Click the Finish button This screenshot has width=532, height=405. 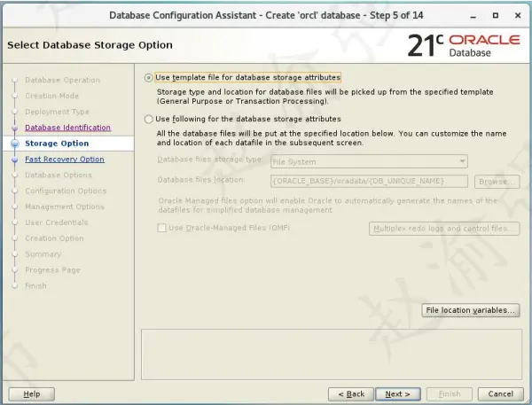[450, 393]
